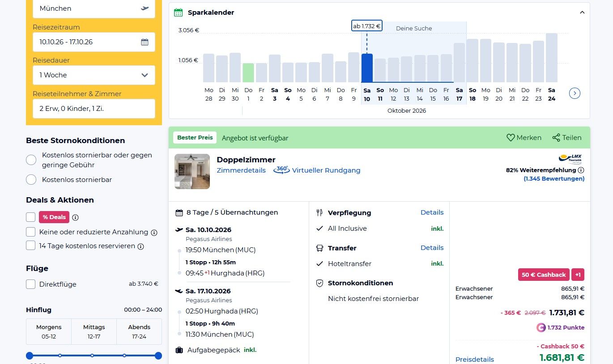Click the Stornokonditionen shield icon
The image size is (613, 364).
[319, 283]
